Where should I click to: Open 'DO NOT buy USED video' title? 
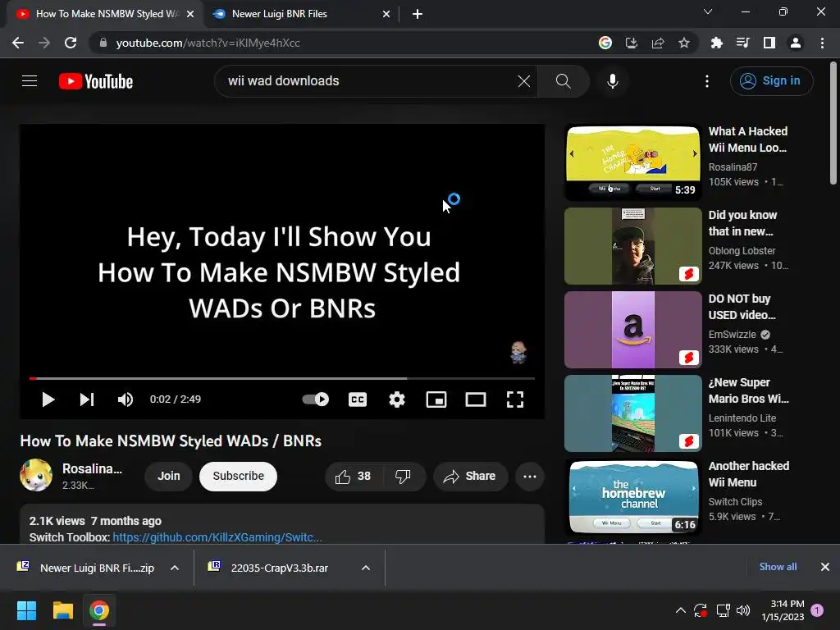click(742, 307)
